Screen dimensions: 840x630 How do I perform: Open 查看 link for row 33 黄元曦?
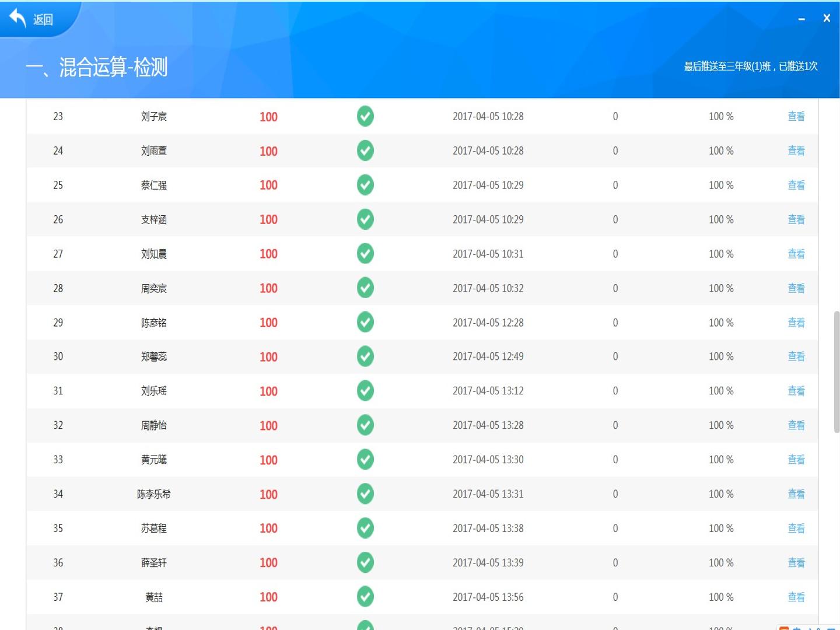[x=796, y=460]
